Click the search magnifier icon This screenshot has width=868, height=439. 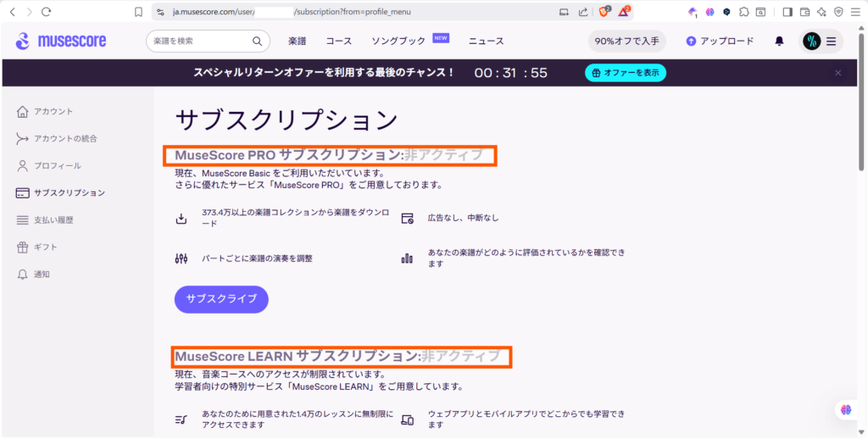pyautogui.click(x=258, y=41)
